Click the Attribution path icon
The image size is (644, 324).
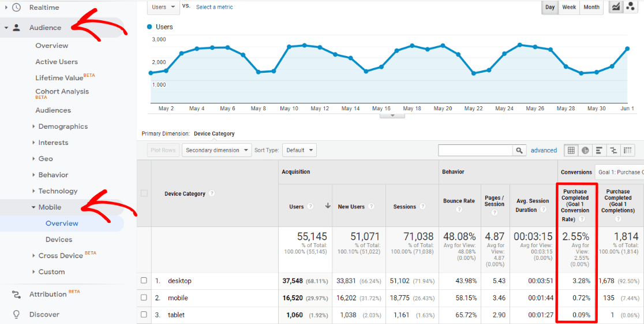coord(16,295)
